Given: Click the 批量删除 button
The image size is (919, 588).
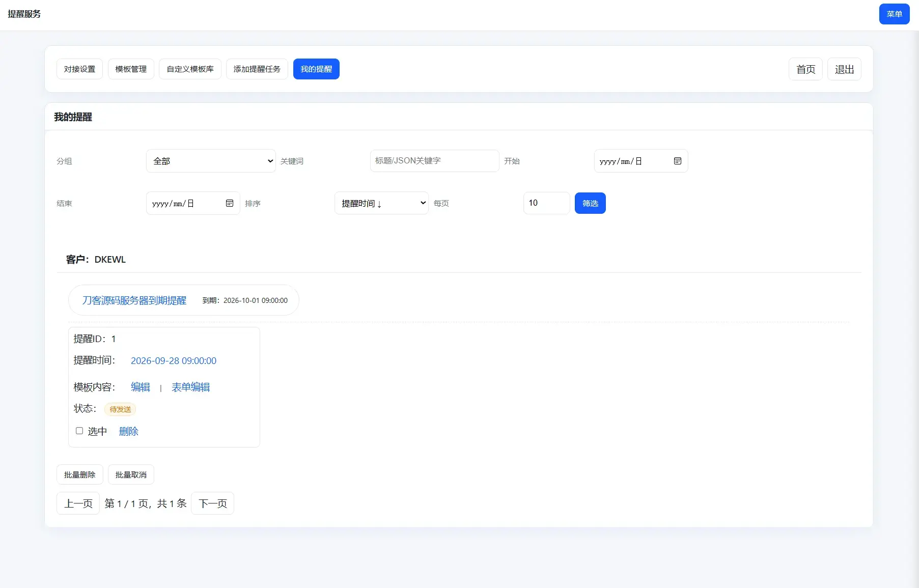Looking at the screenshot, I should 79,474.
